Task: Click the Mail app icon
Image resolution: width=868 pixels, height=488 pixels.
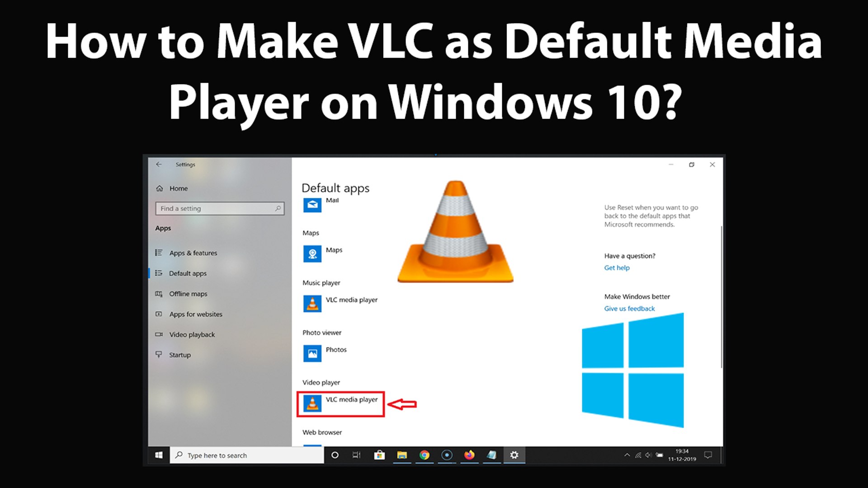Action: coord(312,204)
